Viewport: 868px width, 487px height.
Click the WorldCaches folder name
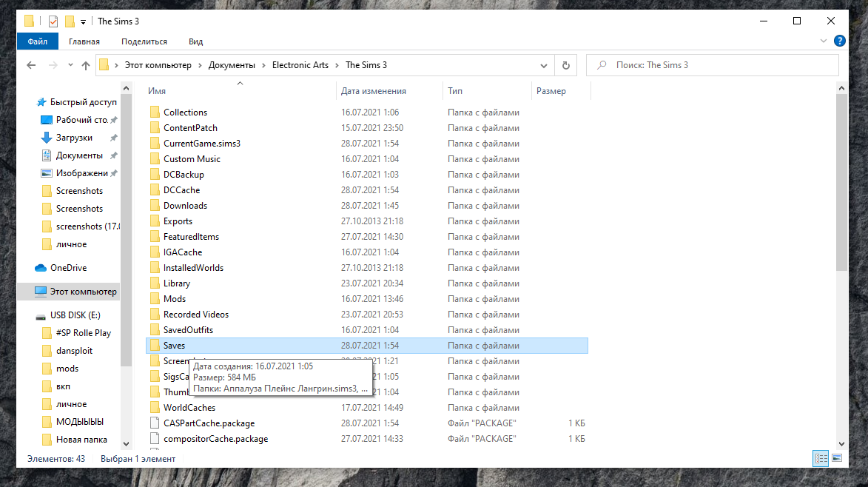[189, 408]
